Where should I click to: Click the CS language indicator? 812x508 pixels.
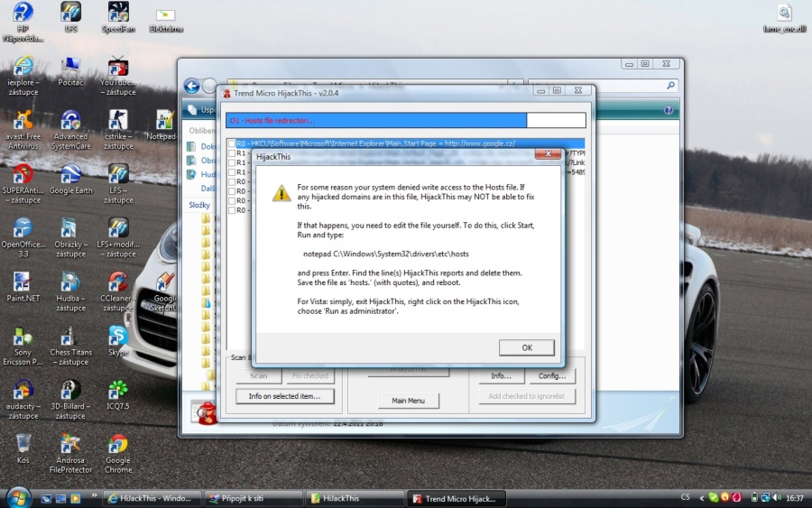(x=685, y=497)
